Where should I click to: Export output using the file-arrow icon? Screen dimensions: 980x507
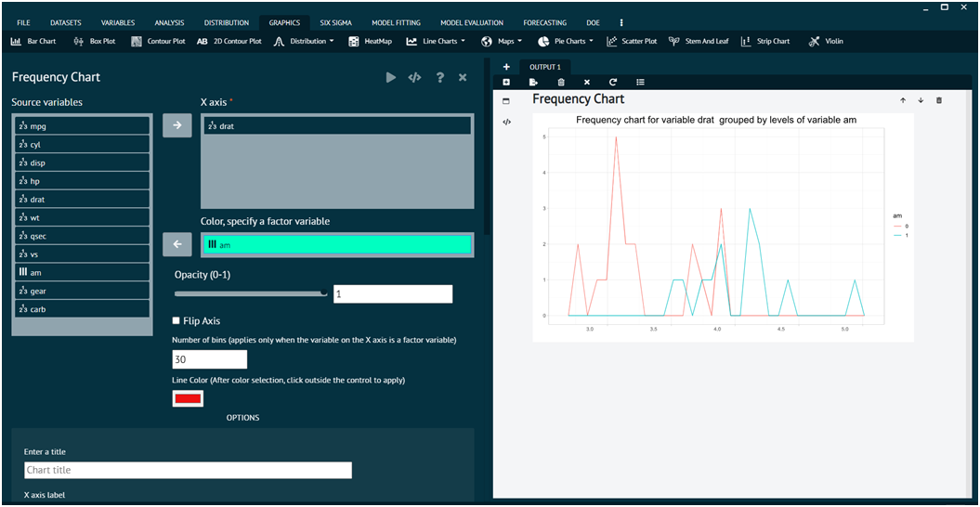(x=533, y=82)
